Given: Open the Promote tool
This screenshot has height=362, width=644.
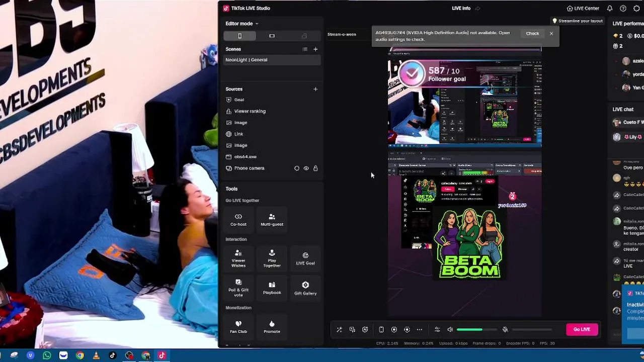Looking at the screenshot, I should [272, 327].
